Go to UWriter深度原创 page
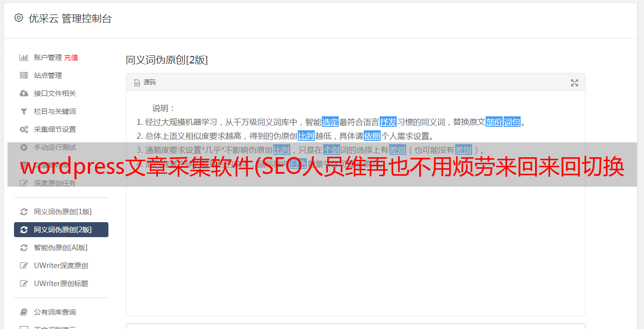The width and height of the screenshot is (644, 329). (x=61, y=266)
